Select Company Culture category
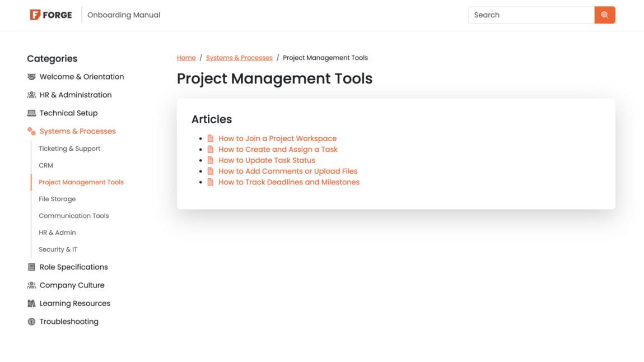The width and height of the screenshot is (644, 362). coord(72,285)
